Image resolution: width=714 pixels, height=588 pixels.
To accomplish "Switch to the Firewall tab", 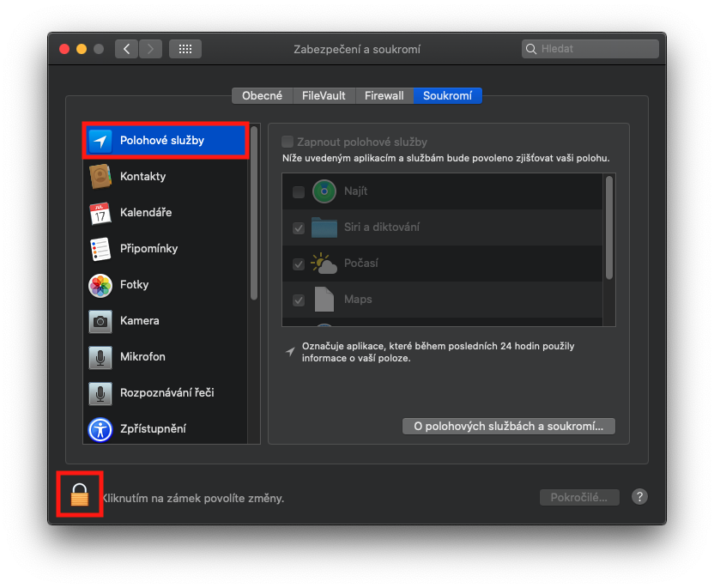I will pyautogui.click(x=384, y=95).
